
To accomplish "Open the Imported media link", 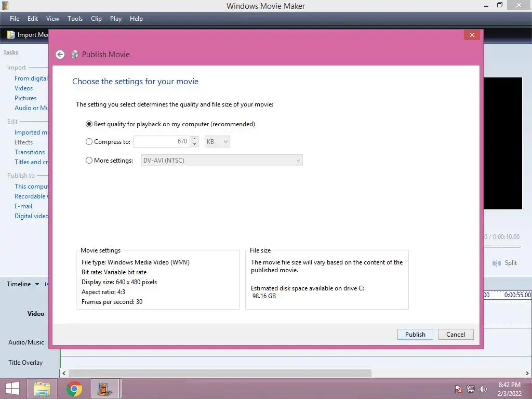I will 31,132.
